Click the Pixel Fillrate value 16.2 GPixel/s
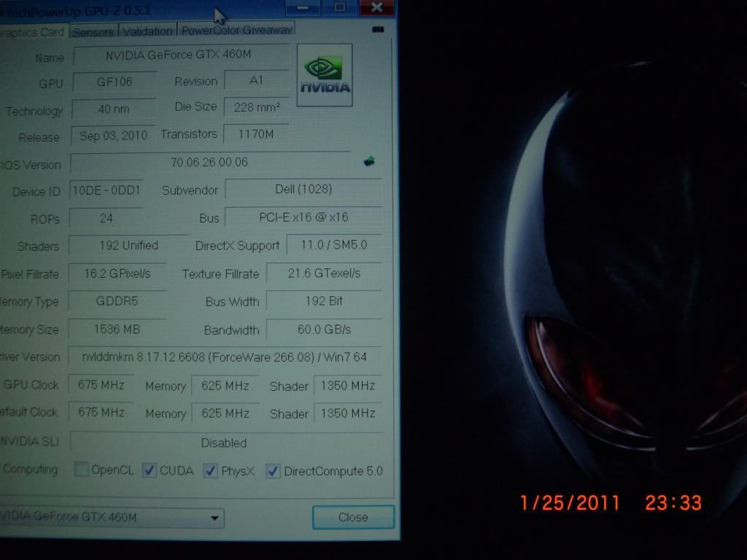 point(117,273)
